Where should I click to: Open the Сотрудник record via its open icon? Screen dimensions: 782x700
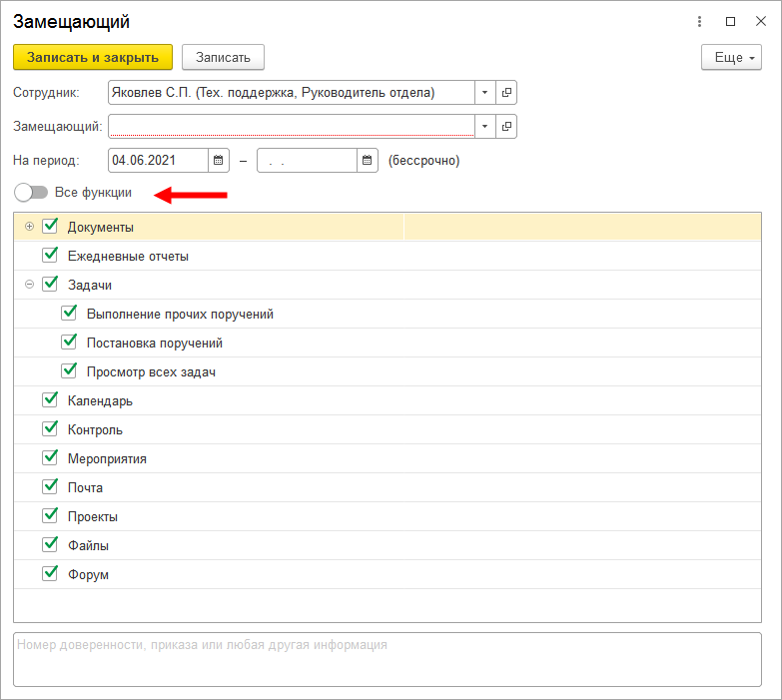tap(506, 93)
